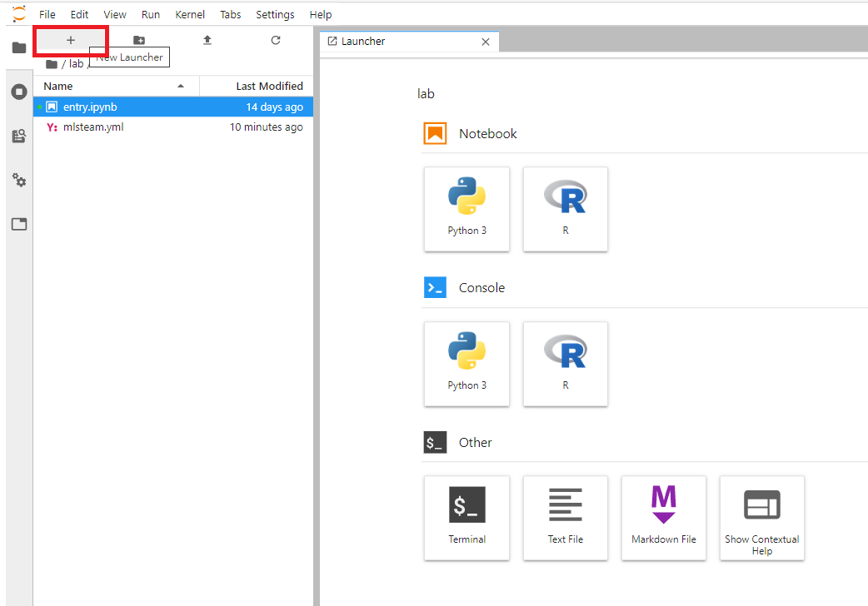868x606 pixels.
Task: Click the New Launcher plus button
Action: (x=70, y=41)
